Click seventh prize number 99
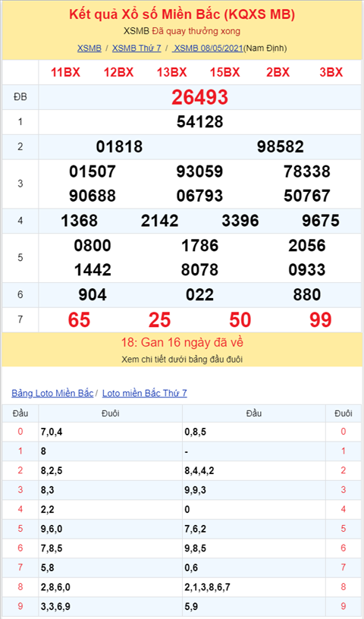The height and width of the screenshot is (619, 364). 321,320
